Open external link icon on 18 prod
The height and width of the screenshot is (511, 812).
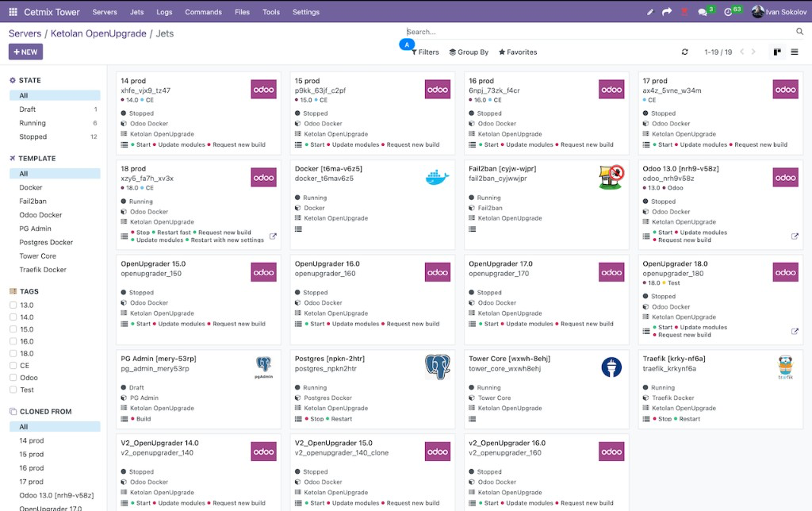[x=274, y=236]
